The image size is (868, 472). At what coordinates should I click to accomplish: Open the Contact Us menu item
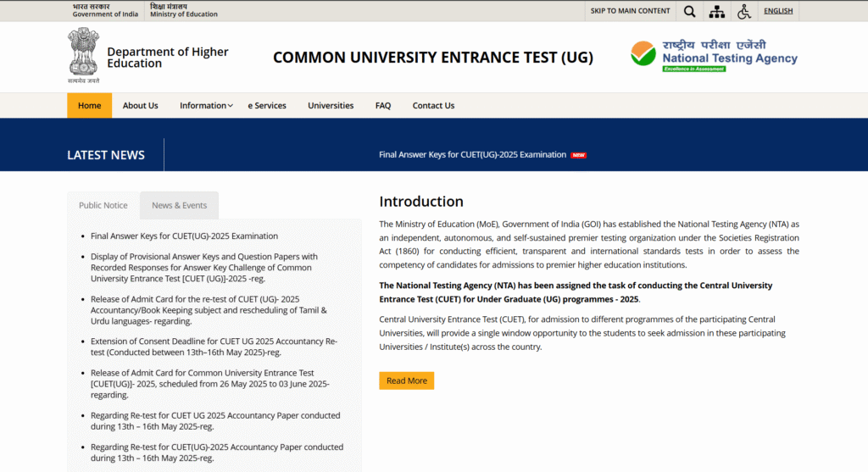point(433,105)
